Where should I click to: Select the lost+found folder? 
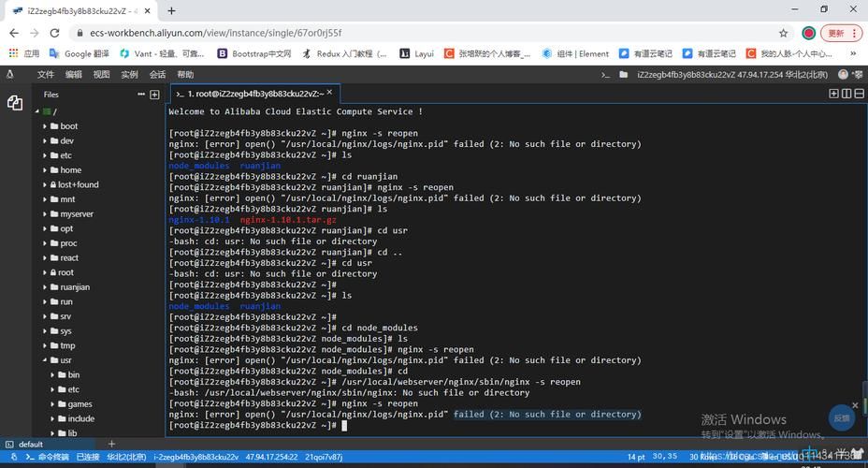(x=78, y=184)
